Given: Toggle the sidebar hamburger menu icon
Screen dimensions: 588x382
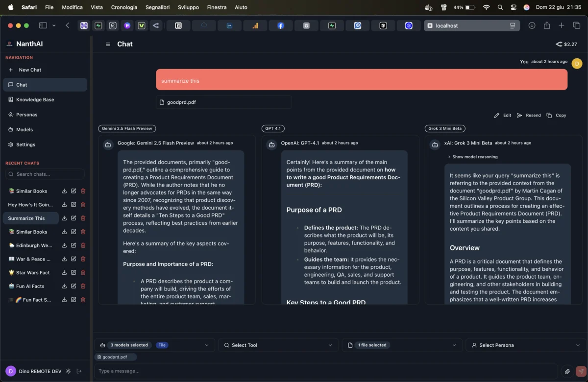Looking at the screenshot, I should coord(108,44).
